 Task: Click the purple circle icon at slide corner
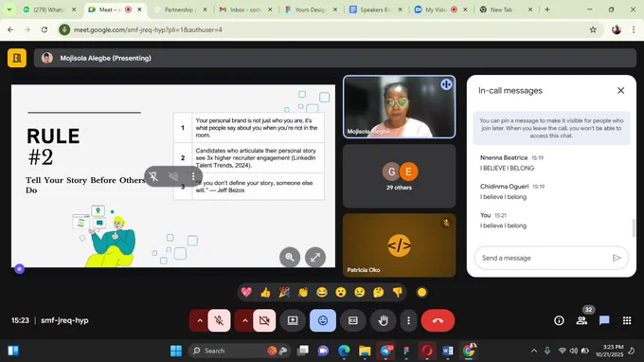pyautogui.click(x=19, y=269)
